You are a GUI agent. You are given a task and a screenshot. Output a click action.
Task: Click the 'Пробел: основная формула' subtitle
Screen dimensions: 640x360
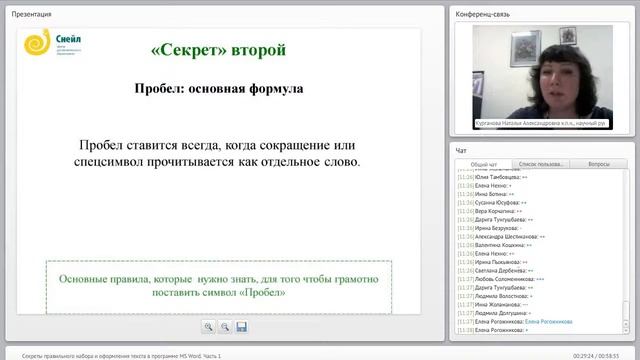click(x=219, y=89)
